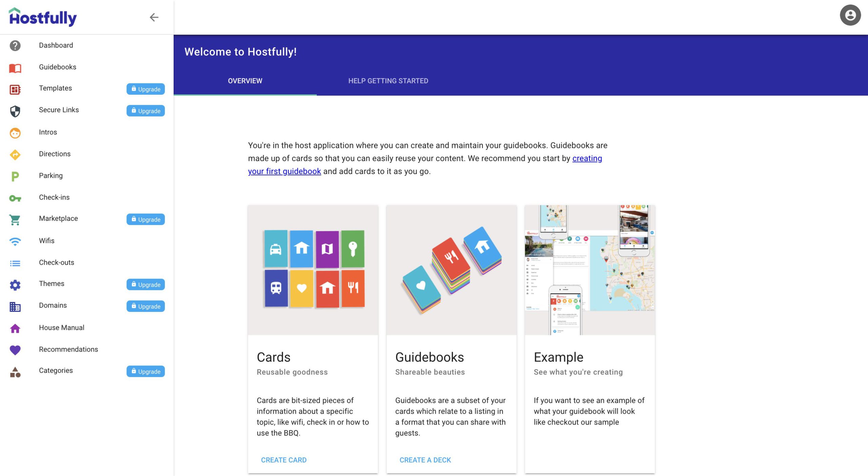Image resolution: width=868 pixels, height=476 pixels.
Task: Click the Guidebooks icon in sidebar
Action: pyautogui.click(x=15, y=67)
